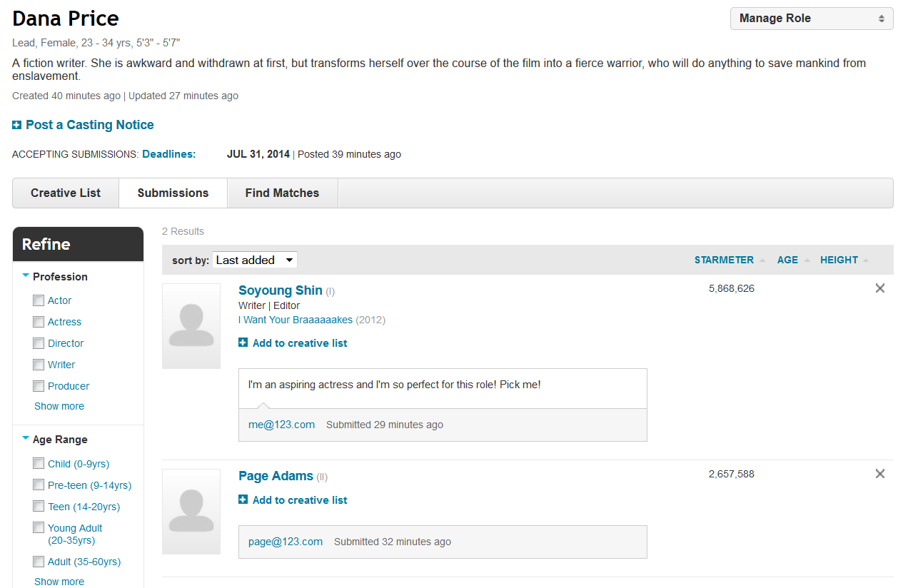Click Page Adams' profile photo placeholder

(191, 512)
